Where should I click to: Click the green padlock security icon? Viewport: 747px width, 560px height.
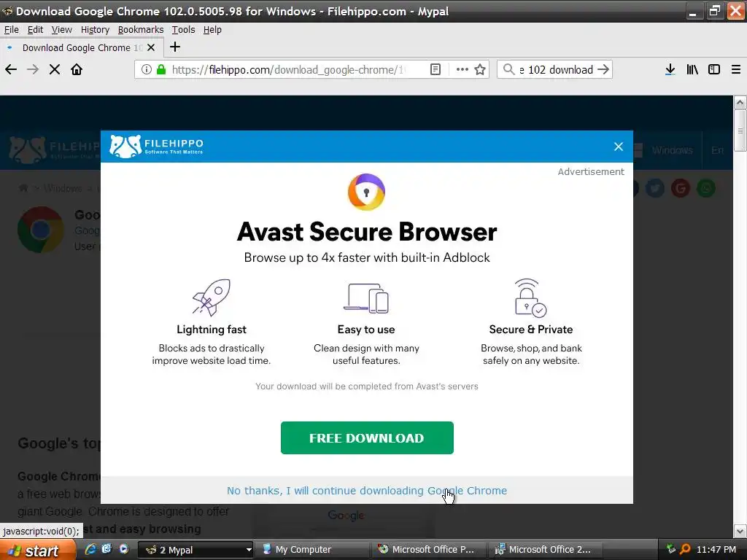coord(161,69)
